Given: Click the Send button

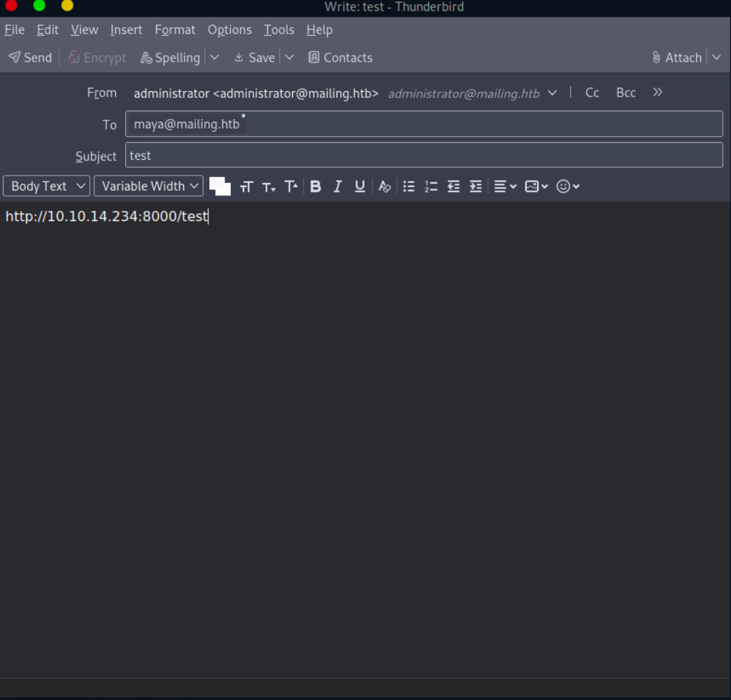Looking at the screenshot, I should (x=30, y=58).
